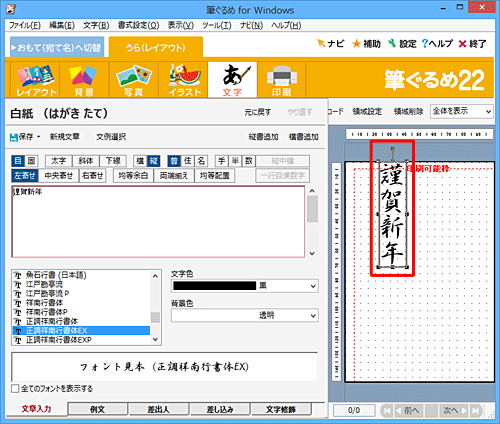Click 縦書追加 add vertical text
Viewport: 500px width, 424px height.
point(263,137)
